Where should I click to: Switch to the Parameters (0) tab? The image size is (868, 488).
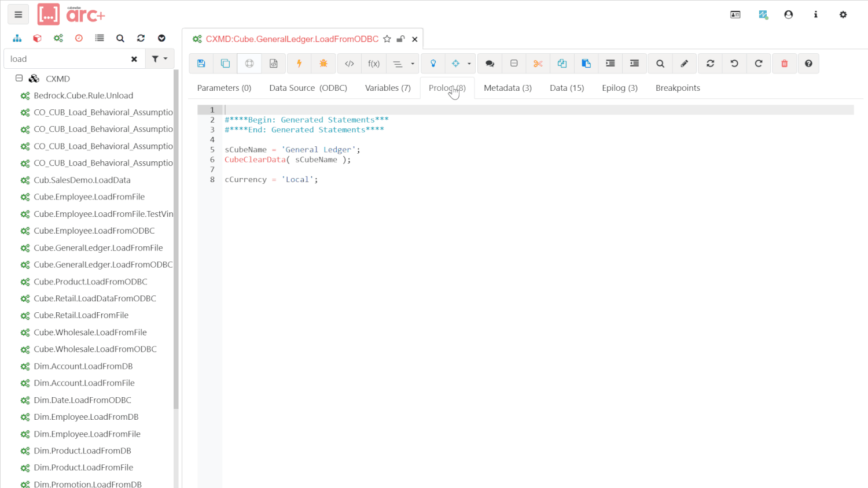(x=225, y=88)
